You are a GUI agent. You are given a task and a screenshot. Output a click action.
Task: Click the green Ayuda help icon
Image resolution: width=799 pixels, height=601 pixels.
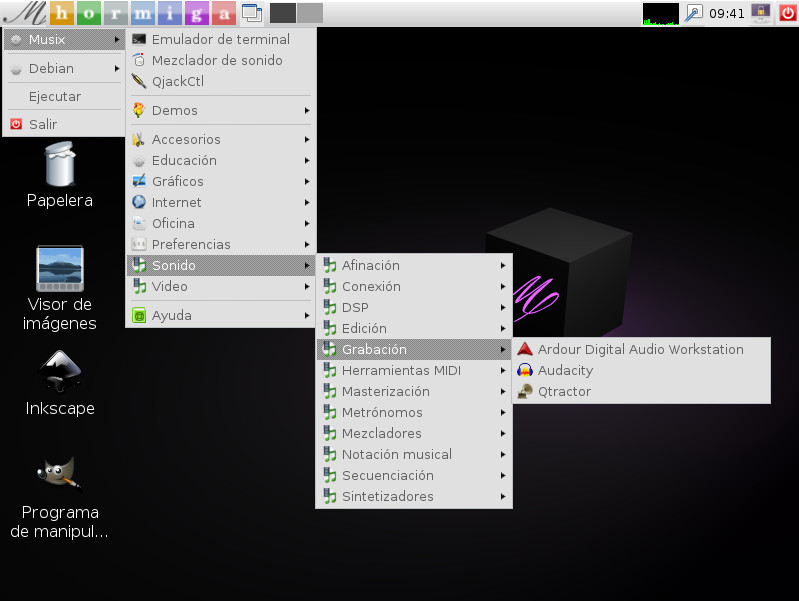[139, 316]
